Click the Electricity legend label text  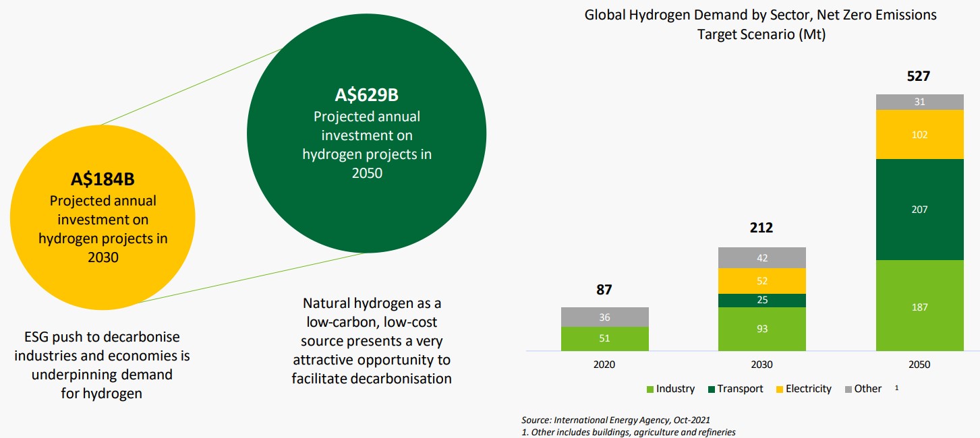[807, 389]
